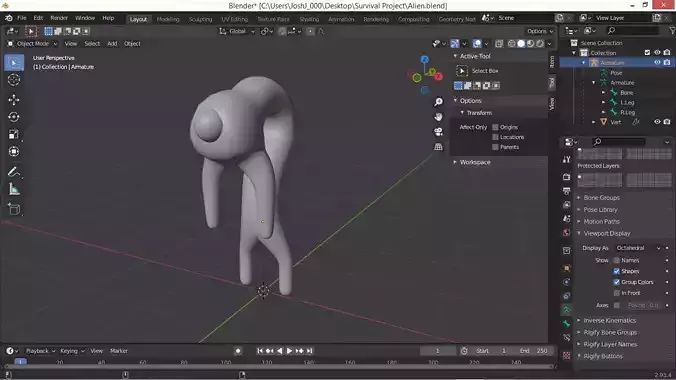Select the Select Box tool in left toolbar

click(x=14, y=63)
